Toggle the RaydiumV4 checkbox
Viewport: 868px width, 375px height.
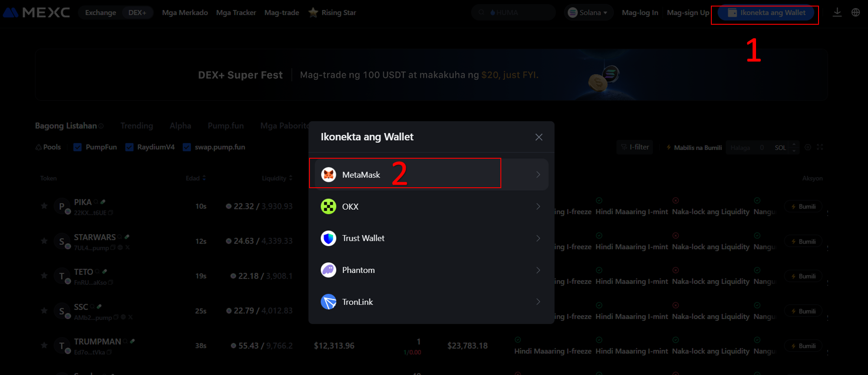click(x=129, y=147)
